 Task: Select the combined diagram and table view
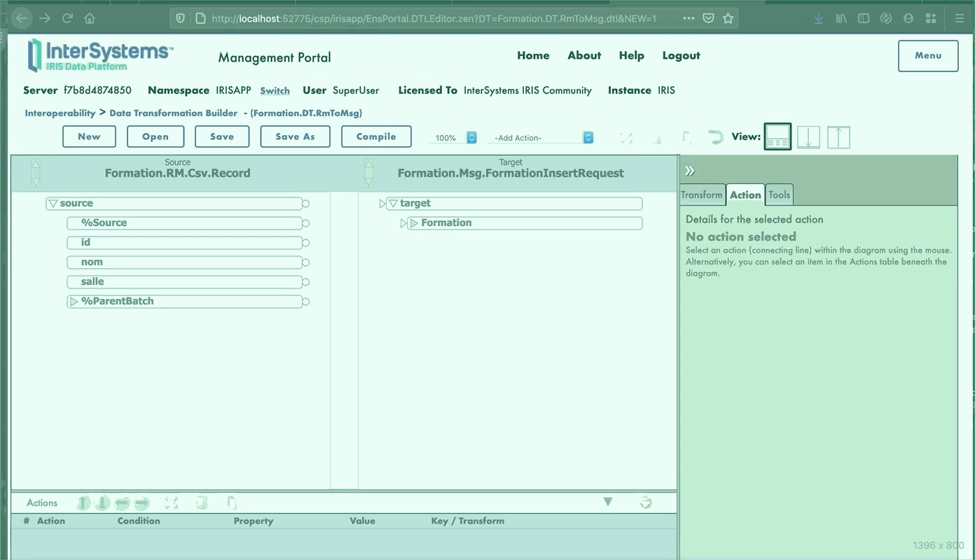tap(777, 136)
